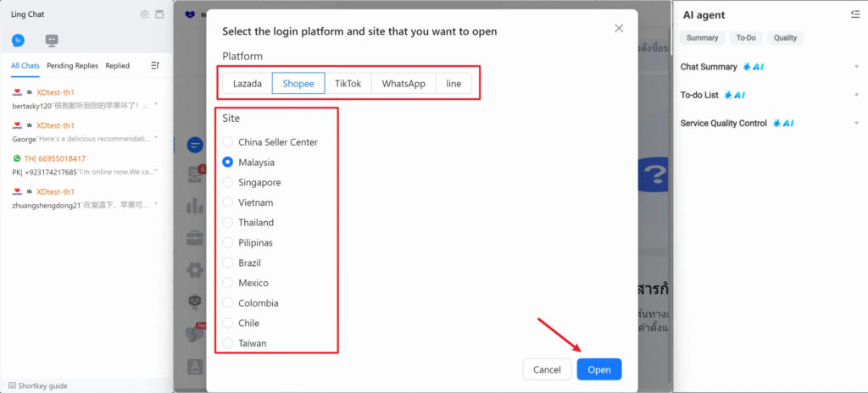Select the China Seller Center site radio
Image resolution: width=868 pixels, height=393 pixels.
[x=227, y=142]
